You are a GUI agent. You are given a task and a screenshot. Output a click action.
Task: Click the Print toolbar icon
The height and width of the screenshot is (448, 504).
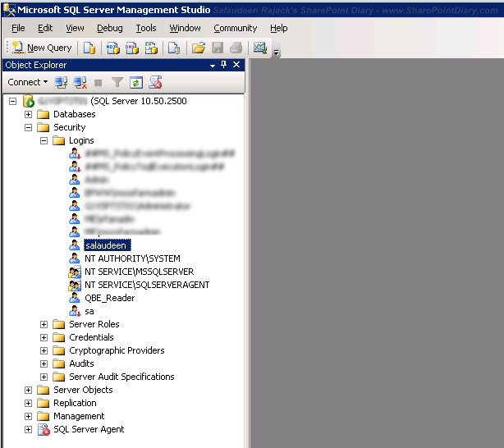point(236,48)
